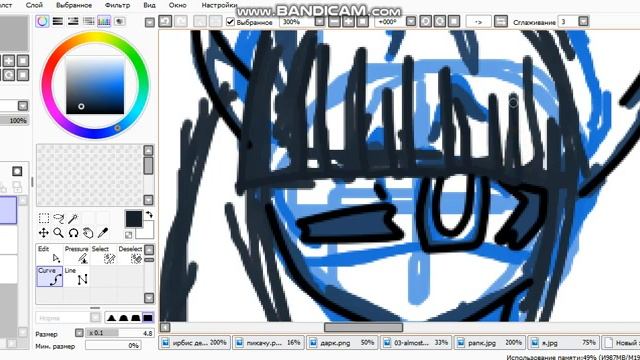Screen dimensions: 640x360
Task: Select the lasso tool
Action: (59, 218)
